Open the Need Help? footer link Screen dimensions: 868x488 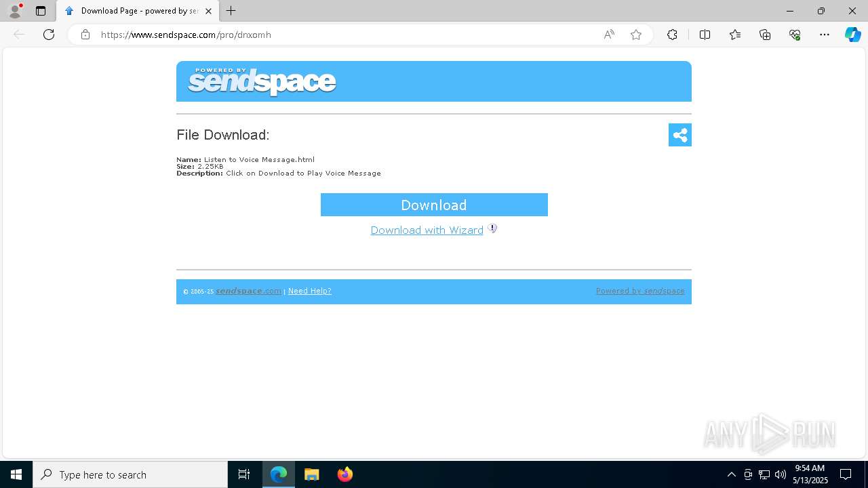pyautogui.click(x=309, y=291)
